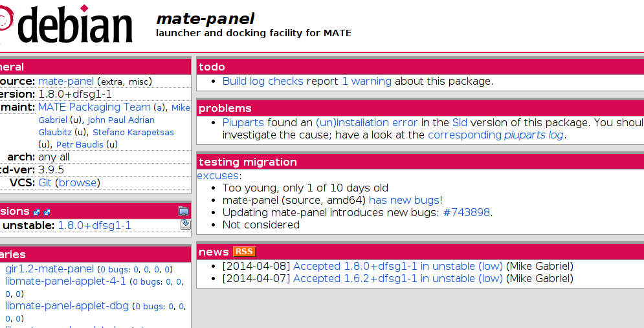The width and height of the screenshot is (644, 328).
Task: Open Accepted 1.6.2+dfsg1-1 news entry
Action: (x=398, y=278)
